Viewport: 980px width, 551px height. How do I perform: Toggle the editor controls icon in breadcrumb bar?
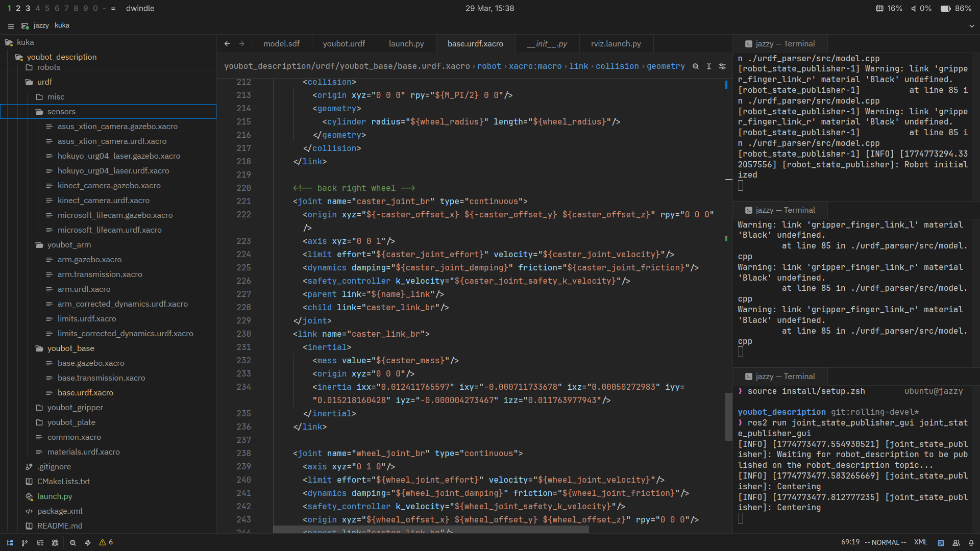coord(722,66)
